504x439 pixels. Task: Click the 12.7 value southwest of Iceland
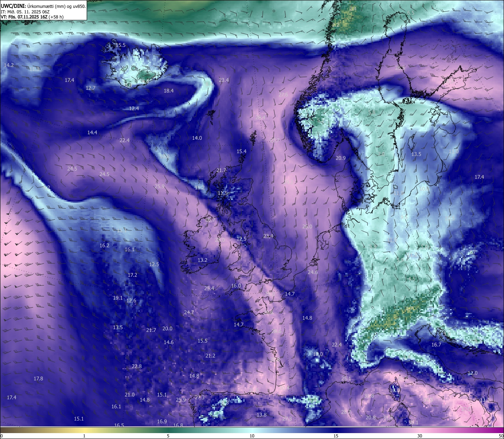pyautogui.click(x=91, y=88)
